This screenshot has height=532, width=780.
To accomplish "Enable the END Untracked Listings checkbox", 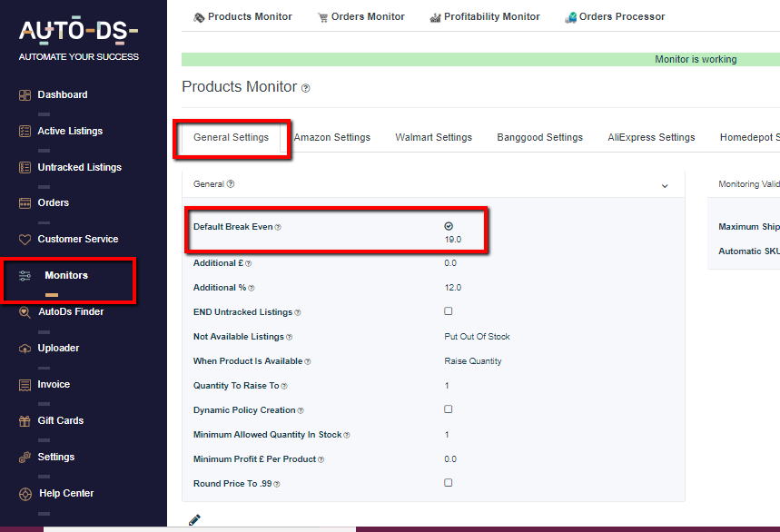I will 449,310.
